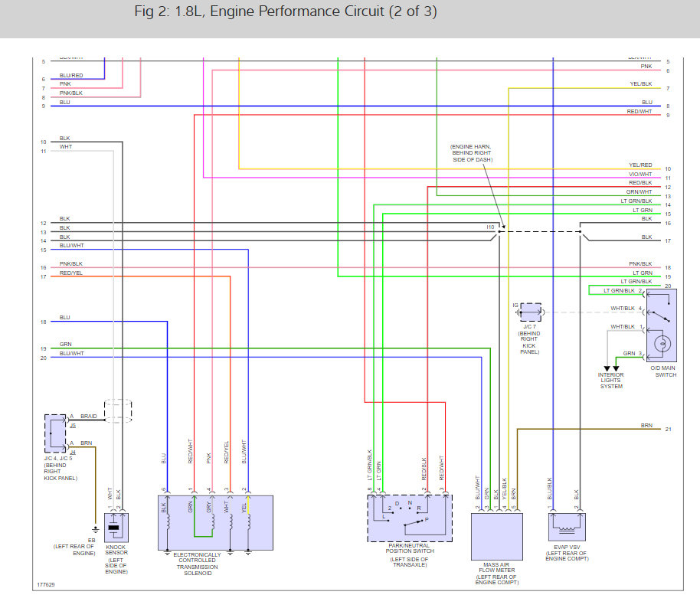Click the R position in neutral switch
This screenshot has height=608, width=700.
click(419, 508)
